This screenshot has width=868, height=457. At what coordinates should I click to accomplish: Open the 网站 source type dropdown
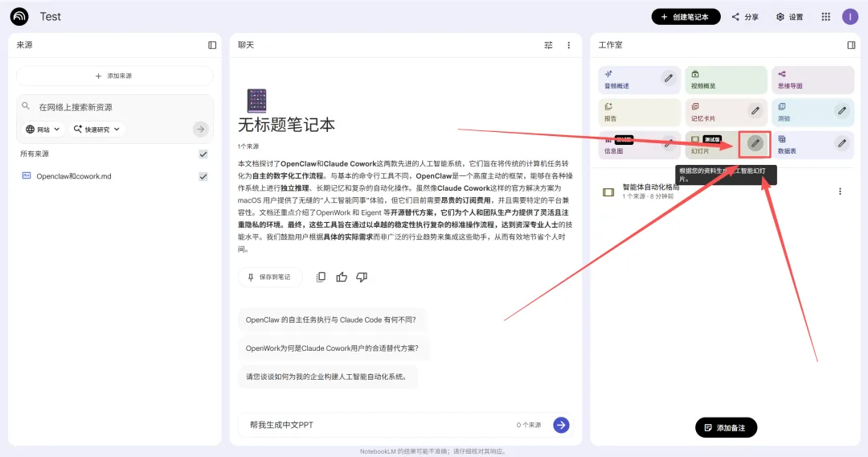click(x=43, y=129)
